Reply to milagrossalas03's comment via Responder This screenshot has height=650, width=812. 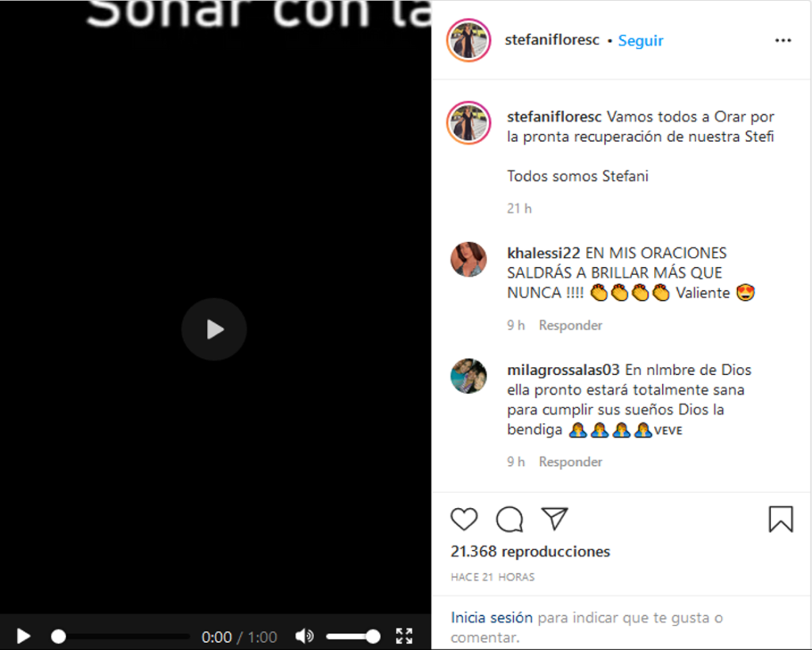click(x=570, y=461)
